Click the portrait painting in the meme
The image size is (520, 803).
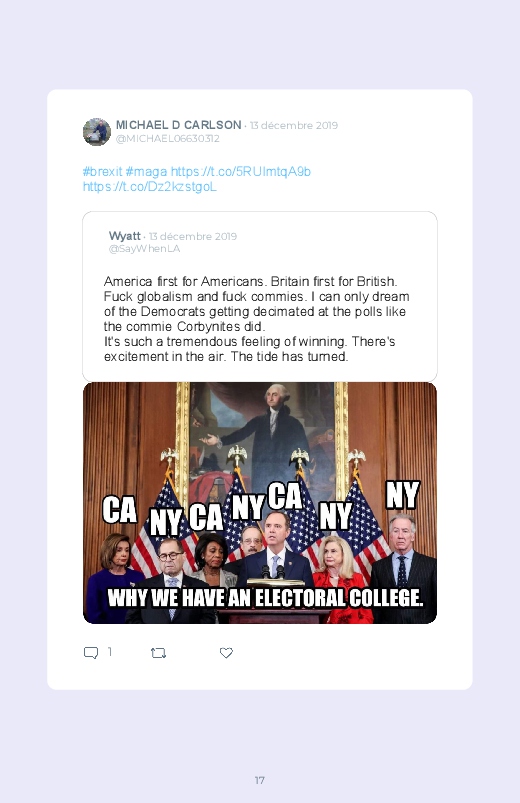tap(261, 440)
